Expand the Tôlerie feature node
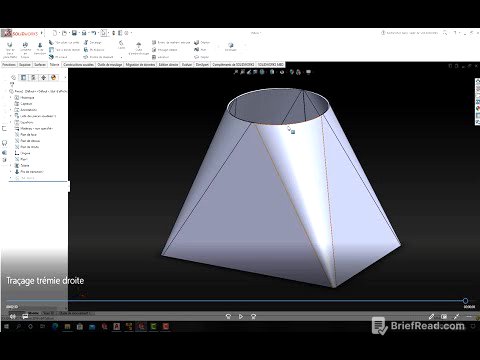Viewport: 480px width, 360px height. [11, 165]
